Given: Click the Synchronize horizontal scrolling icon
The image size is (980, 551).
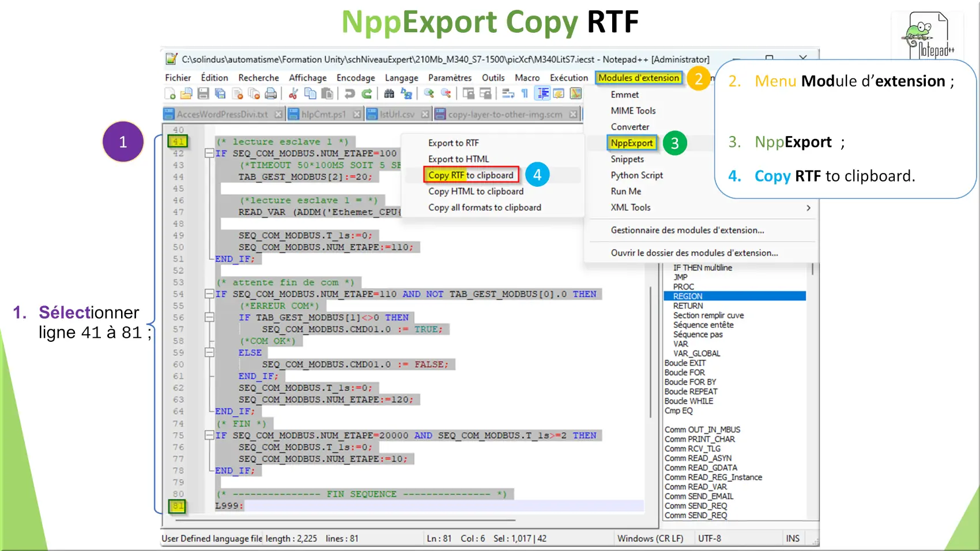Looking at the screenshot, I should coord(485,93).
